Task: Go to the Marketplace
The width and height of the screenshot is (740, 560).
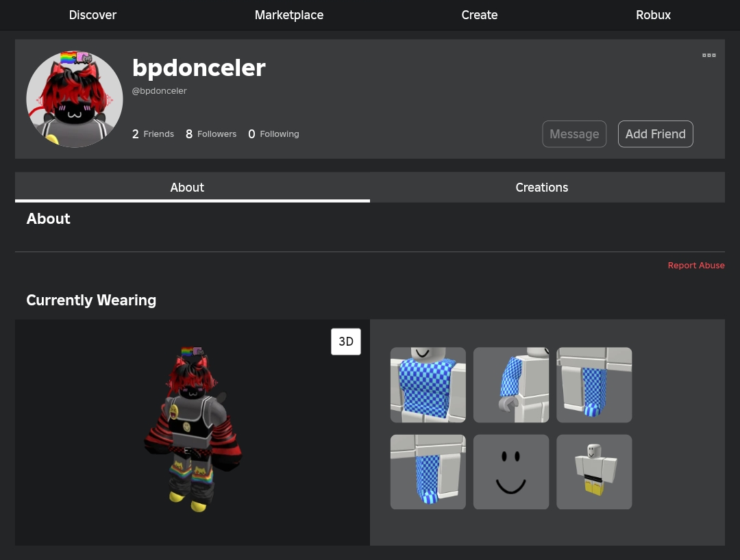Action: (289, 15)
